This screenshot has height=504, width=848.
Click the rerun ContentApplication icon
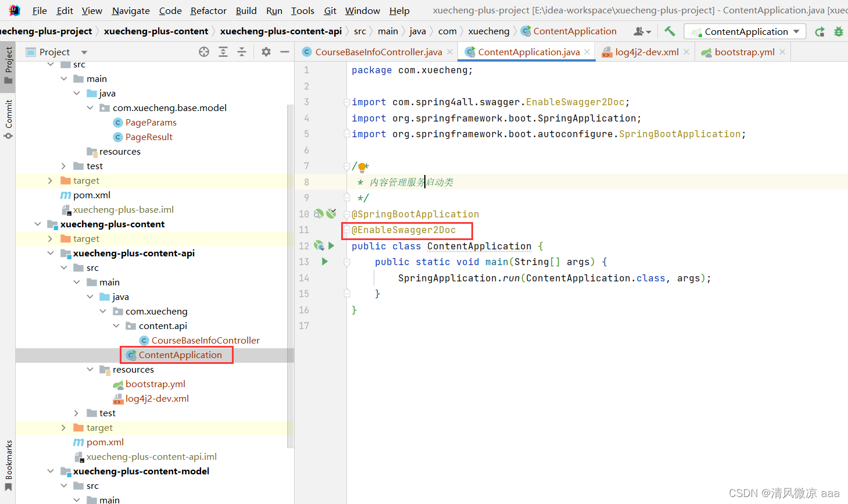coord(820,31)
